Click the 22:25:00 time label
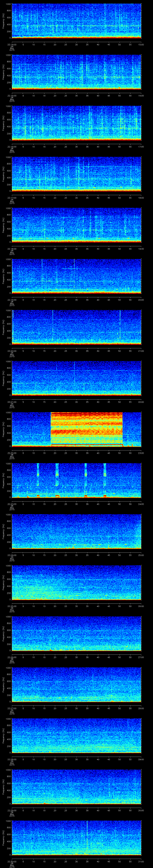153x868 pixels. tap(12, 606)
